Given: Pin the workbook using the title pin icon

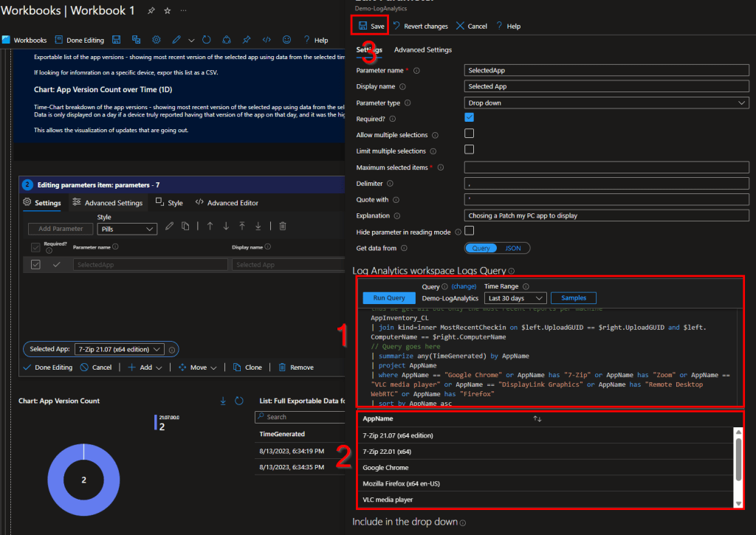Looking at the screenshot, I should pos(151,11).
